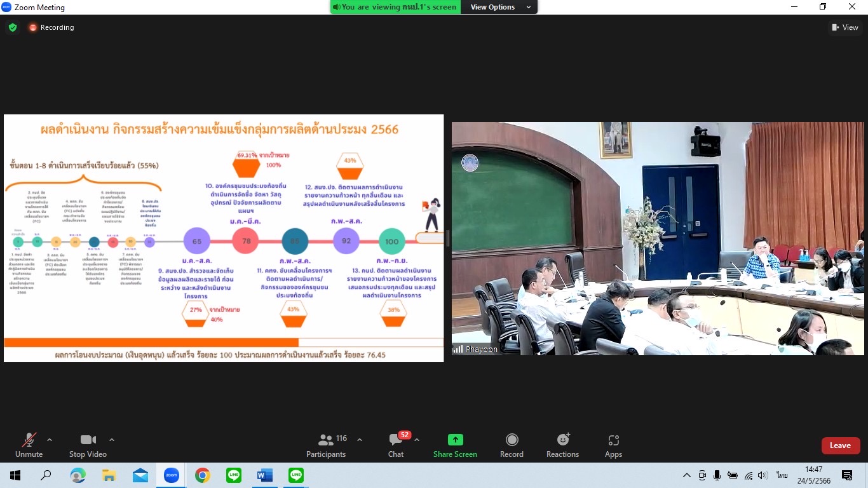This screenshot has height=488, width=868.
Task: Click the 38% hexagon marker
Action: coord(393,314)
